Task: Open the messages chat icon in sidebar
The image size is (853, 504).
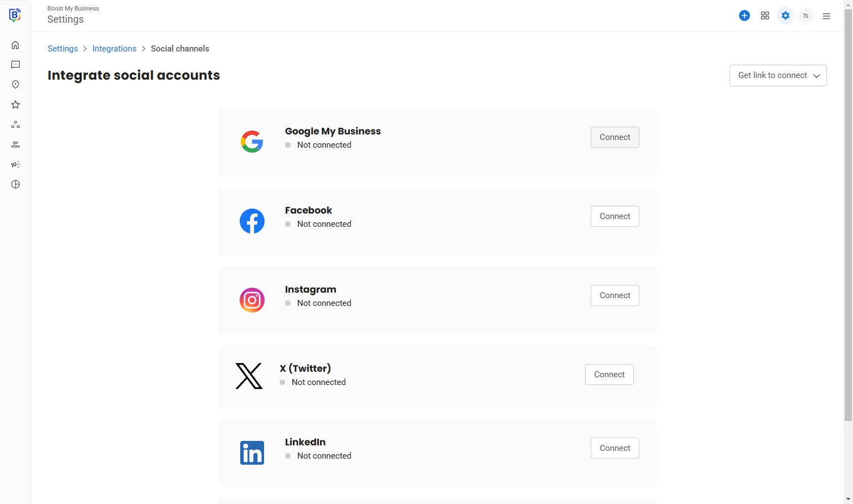Action: [15, 65]
